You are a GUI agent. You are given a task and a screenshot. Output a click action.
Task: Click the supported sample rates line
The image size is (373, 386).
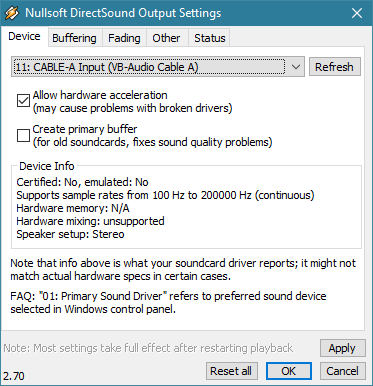pyautogui.click(x=165, y=195)
